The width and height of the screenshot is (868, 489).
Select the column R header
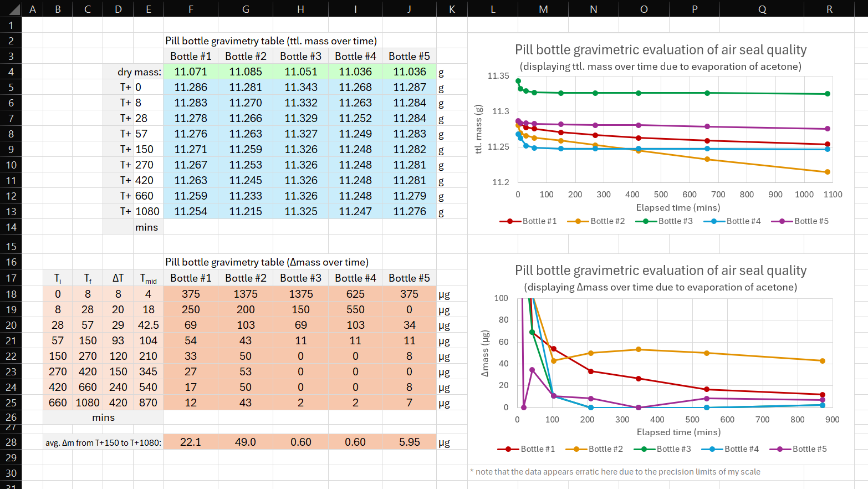pyautogui.click(x=829, y=9)
